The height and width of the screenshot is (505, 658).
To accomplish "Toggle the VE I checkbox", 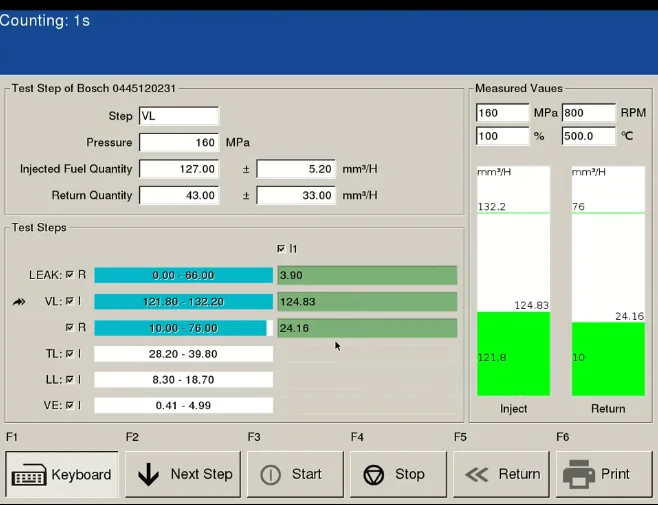I will [x=70, y=406].
